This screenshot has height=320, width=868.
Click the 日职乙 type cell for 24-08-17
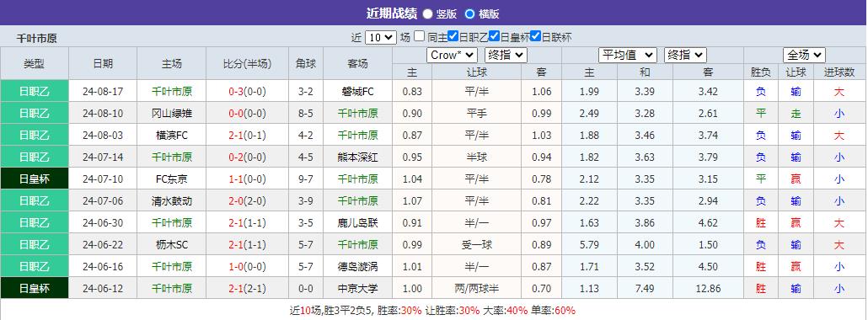[x=35, y=91]
